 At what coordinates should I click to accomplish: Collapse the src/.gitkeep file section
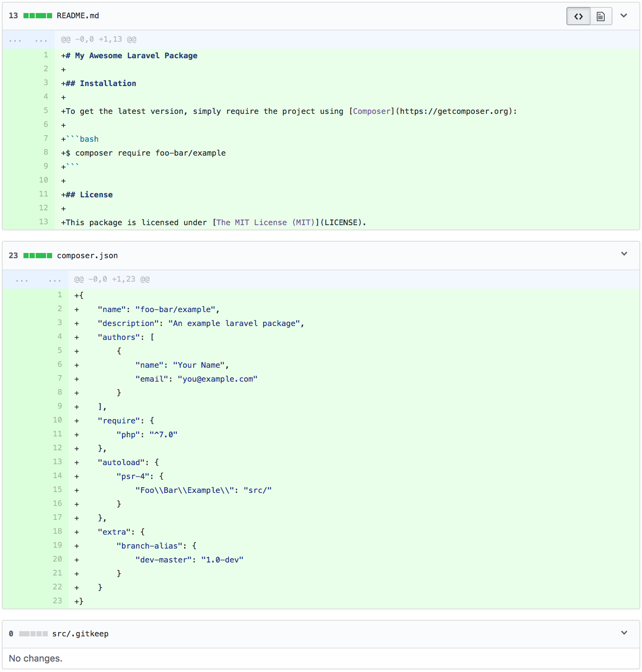[x=624, y=633]
